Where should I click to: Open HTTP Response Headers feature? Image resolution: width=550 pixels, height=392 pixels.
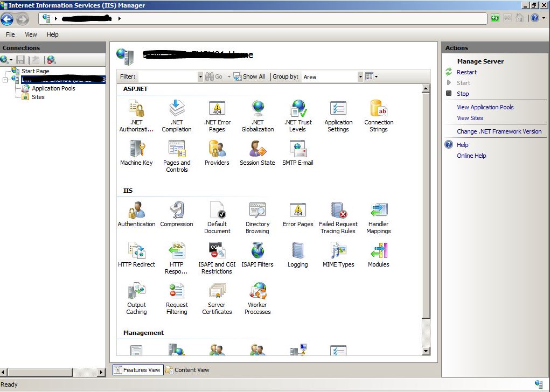(x=177, y=258)
